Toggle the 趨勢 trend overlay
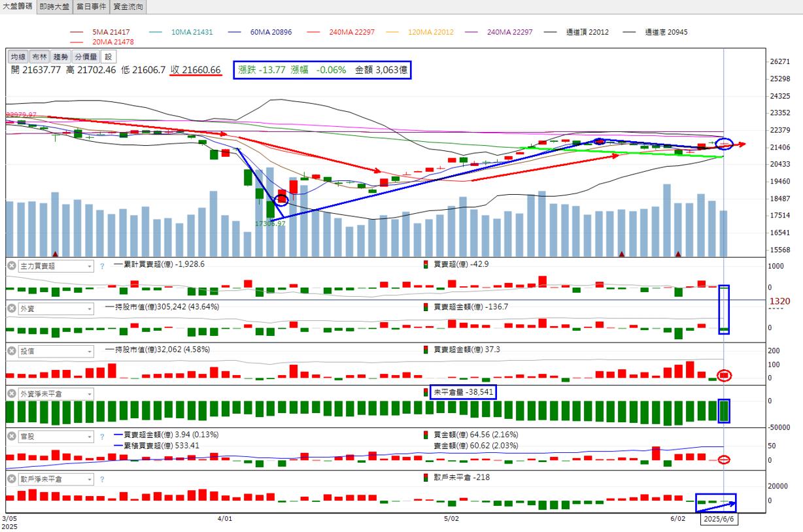 (x=60, y=57)
